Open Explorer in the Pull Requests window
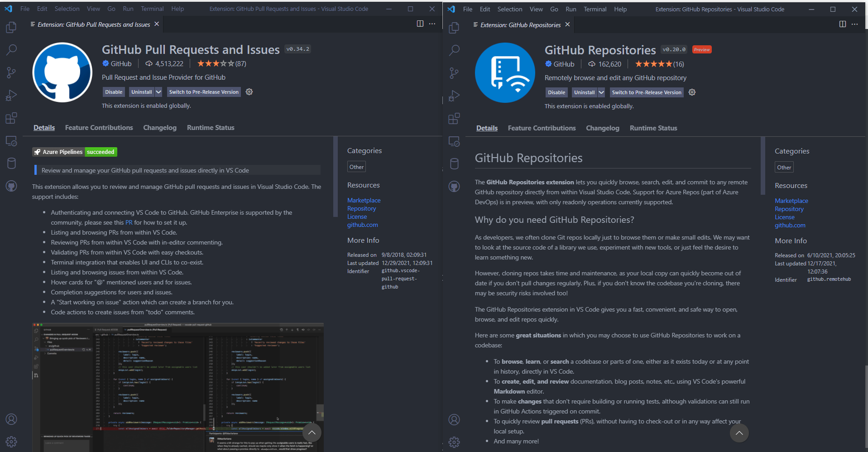 click(11, 27)
